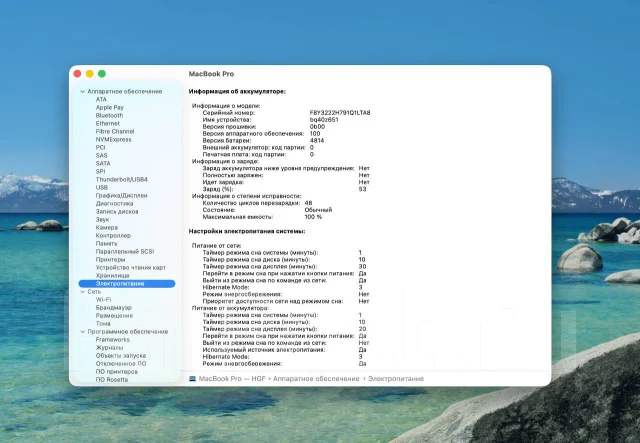Viewport: 640px width, 443px height.
Task: Click the Состояние value Обычный
Action: click(x=318, y=210)
